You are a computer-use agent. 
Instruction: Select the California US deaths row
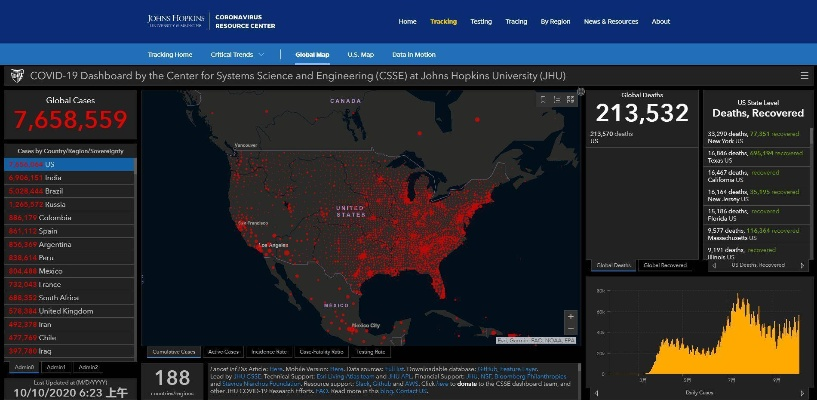pos(756,176)
